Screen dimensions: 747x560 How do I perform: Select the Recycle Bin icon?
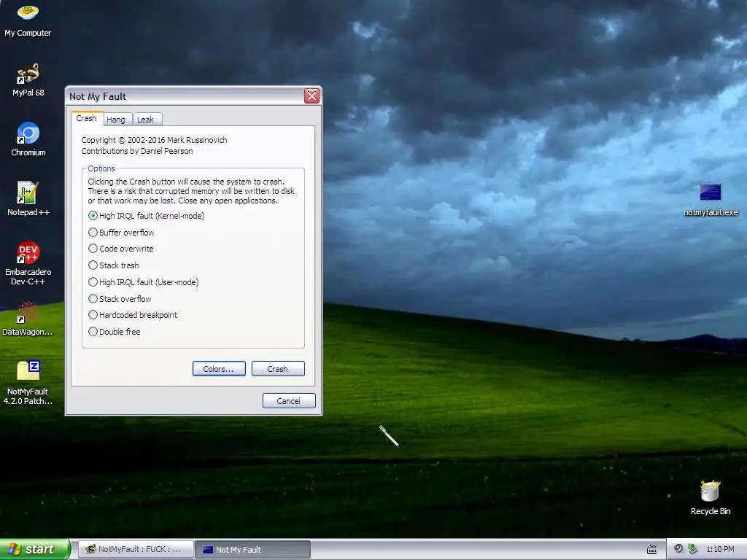711,497
